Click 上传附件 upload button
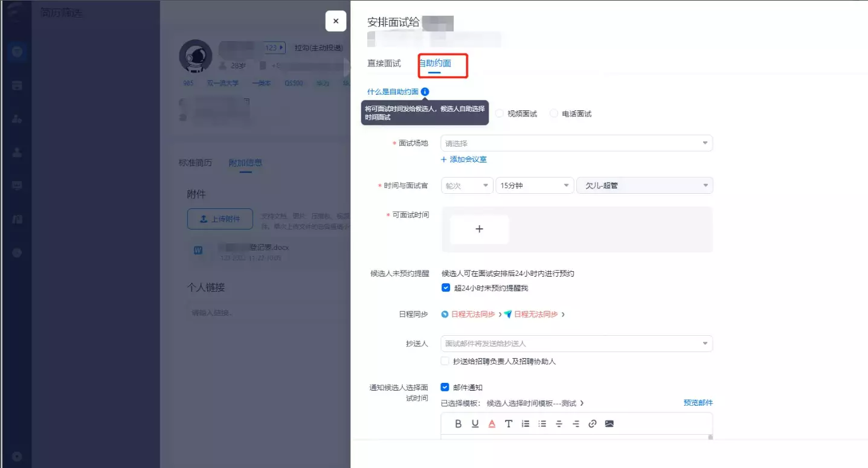 (220, 219)
